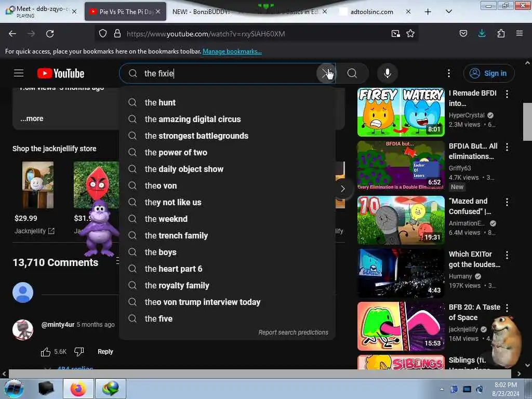
Task: Go back to the previous page
Action: (x=12, y=34)
